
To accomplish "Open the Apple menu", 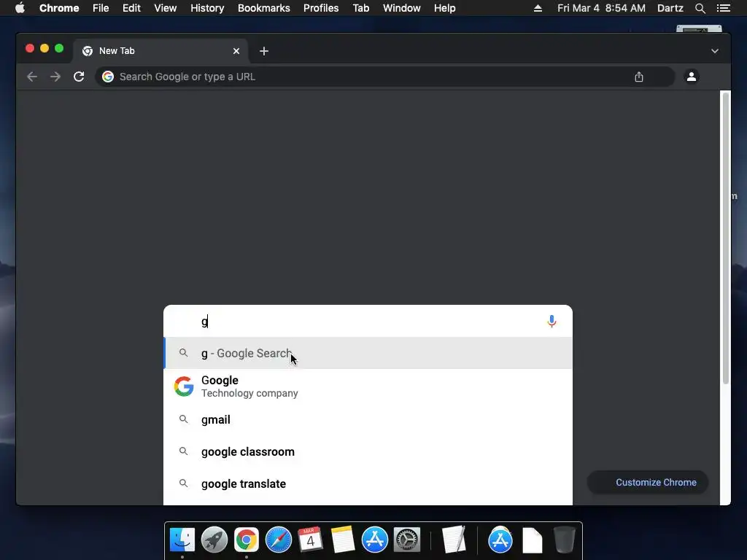I will 20,8.
